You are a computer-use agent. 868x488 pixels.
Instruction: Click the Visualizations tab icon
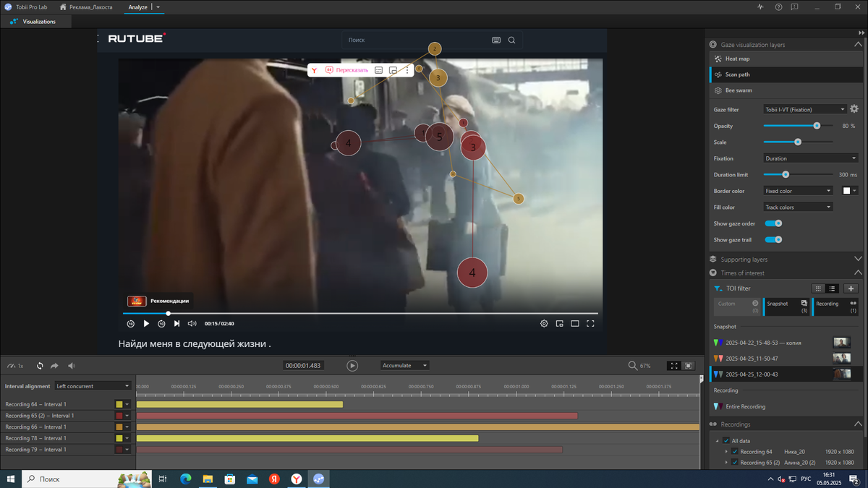point(14,22)
